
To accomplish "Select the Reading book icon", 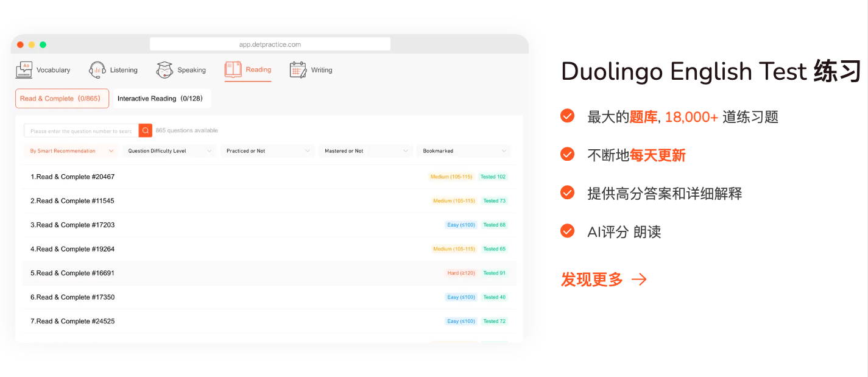I will point(233,69).
